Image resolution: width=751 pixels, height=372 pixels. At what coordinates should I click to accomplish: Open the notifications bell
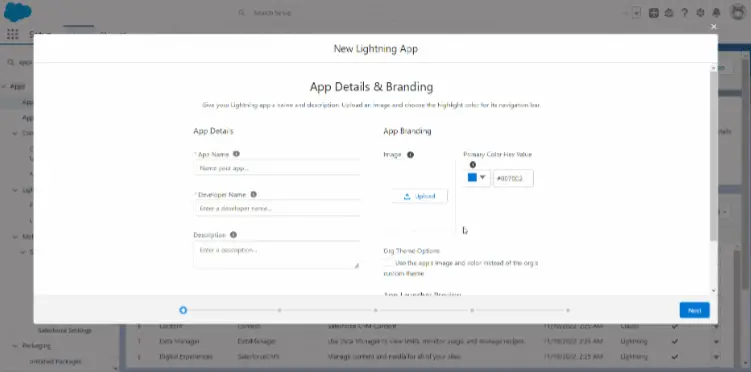tap(717, 13)
